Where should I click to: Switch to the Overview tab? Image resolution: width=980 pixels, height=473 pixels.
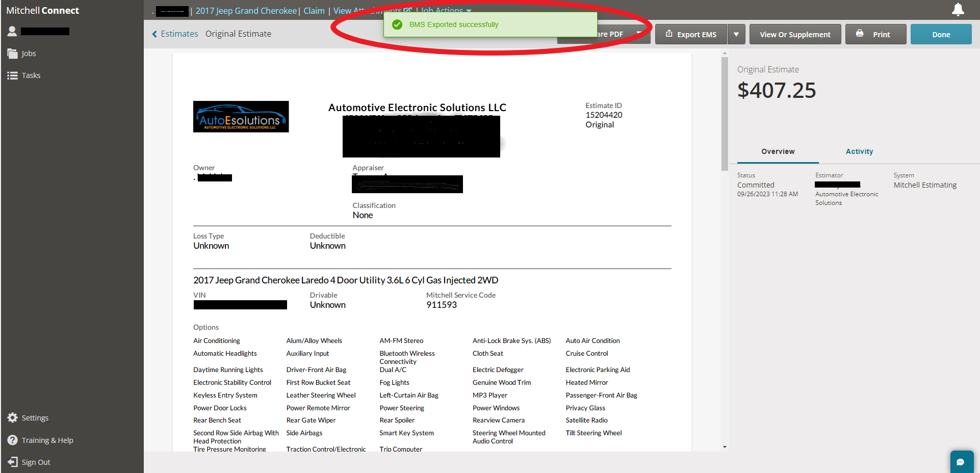pyautogui.click(x=778, y=151)
